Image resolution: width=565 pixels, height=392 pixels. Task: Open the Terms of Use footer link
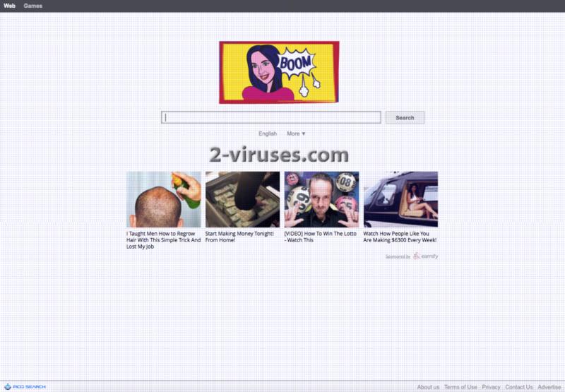click(x=460, y=387)
